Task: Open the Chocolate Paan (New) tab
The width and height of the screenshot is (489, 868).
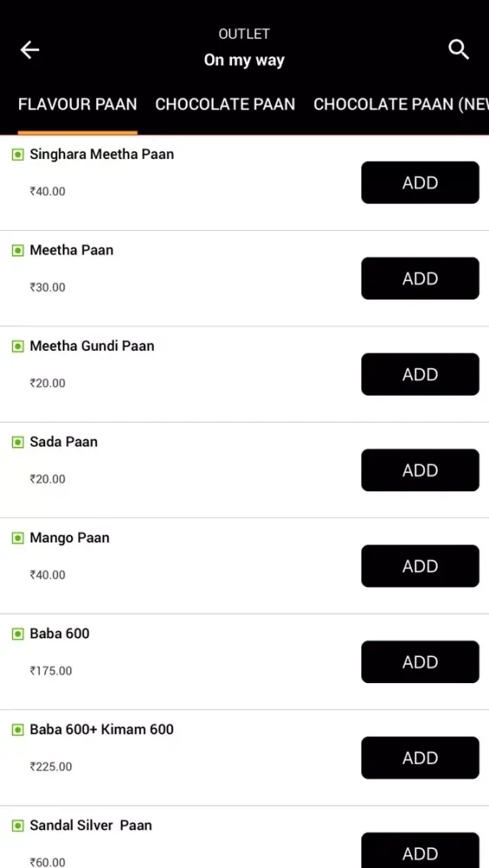Action: tap(401, 104)
